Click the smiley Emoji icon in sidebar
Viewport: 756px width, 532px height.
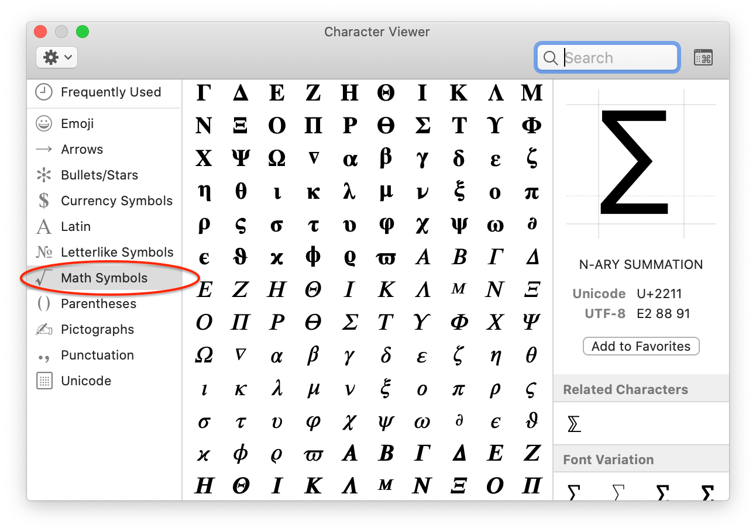(42, 123)
